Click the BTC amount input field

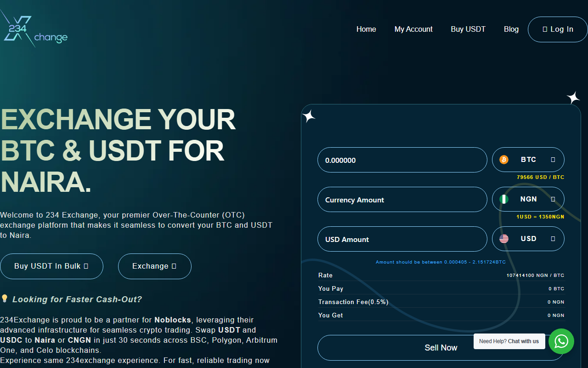tap(402, 160)
